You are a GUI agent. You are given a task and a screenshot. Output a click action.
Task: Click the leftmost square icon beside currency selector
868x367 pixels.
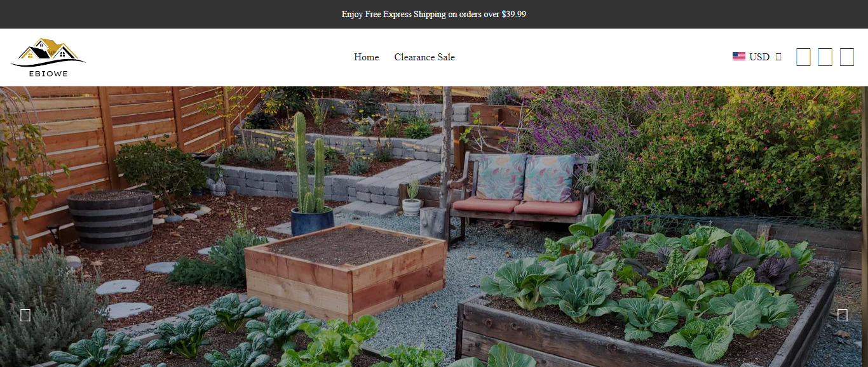(x=803, y=57)
